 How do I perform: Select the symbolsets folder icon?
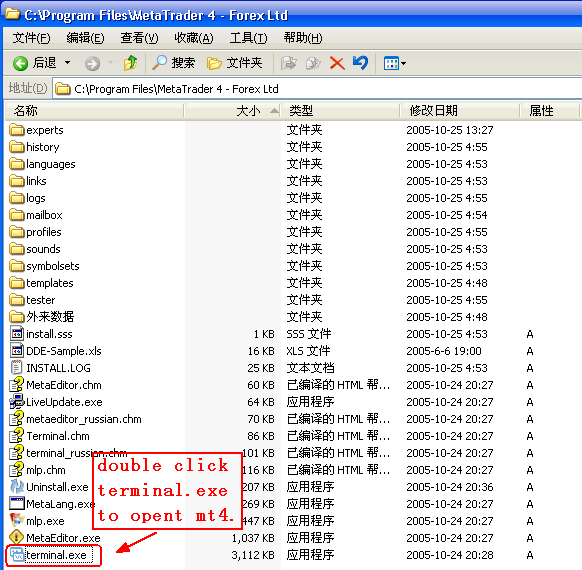tap(17, 266)
